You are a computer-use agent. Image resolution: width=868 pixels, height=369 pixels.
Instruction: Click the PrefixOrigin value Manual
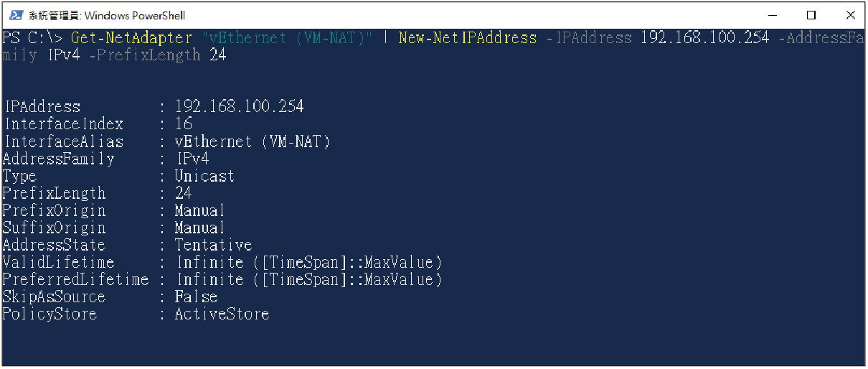coord(200,210)
